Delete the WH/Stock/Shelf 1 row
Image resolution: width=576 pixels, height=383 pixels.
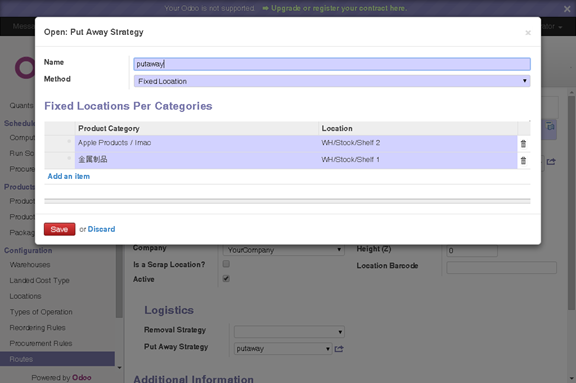click(x=523, y=160)
